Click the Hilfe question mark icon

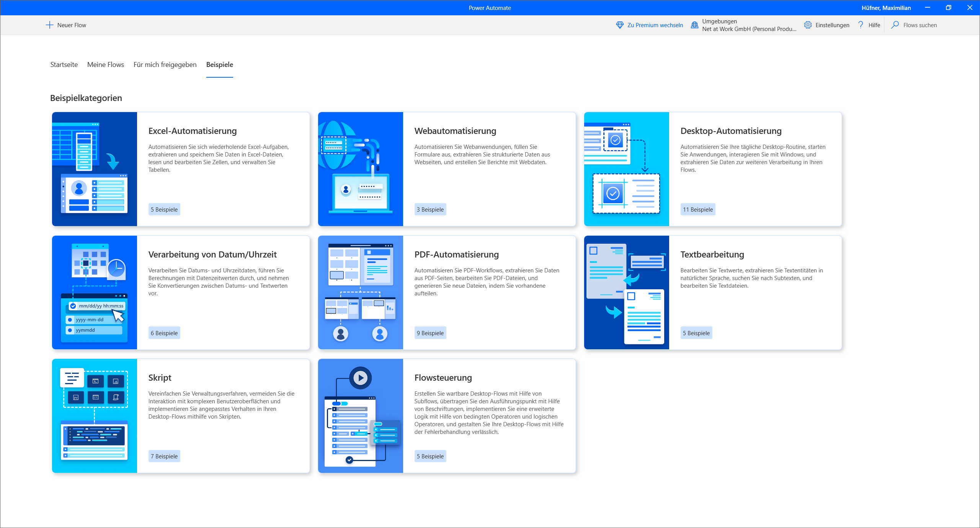point(861,25)
